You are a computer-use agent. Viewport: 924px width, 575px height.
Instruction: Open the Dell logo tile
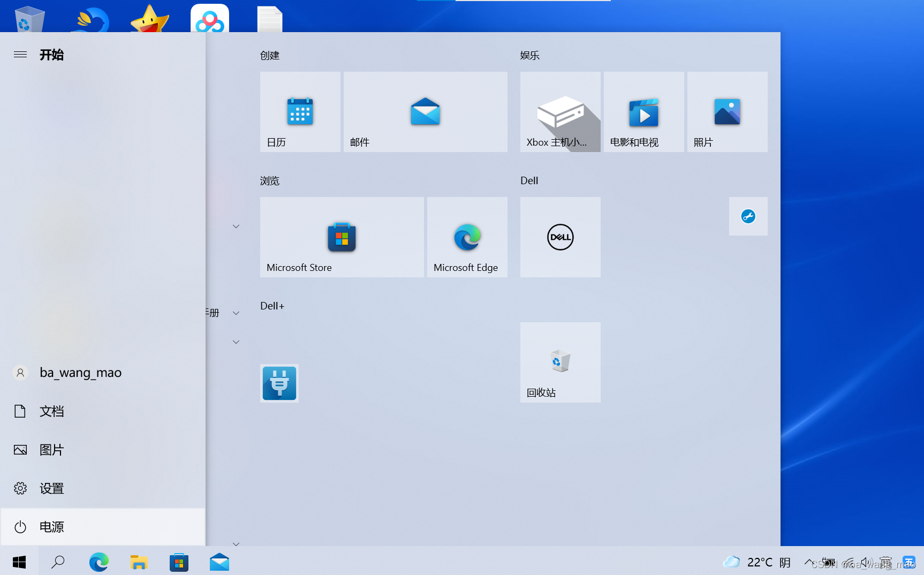point(560,237)
